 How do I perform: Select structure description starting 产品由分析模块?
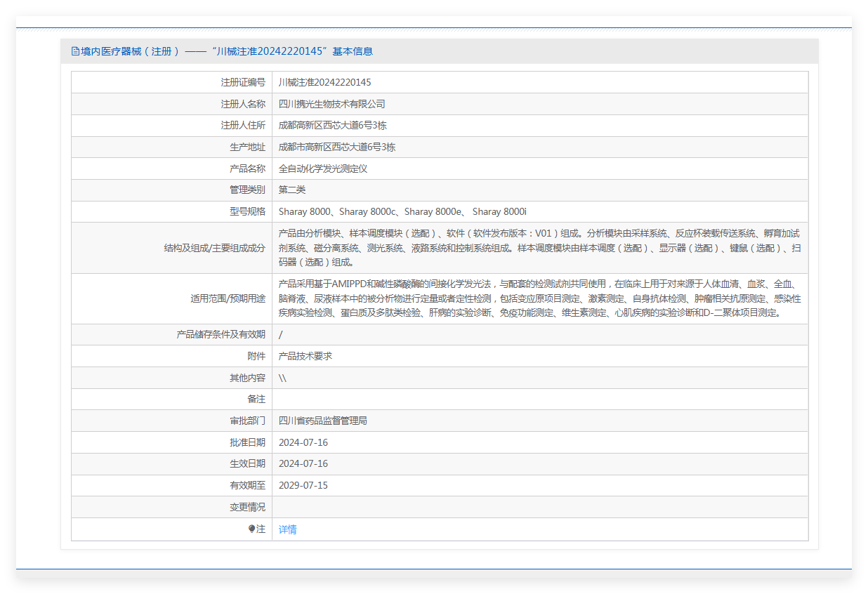[539, 248]
